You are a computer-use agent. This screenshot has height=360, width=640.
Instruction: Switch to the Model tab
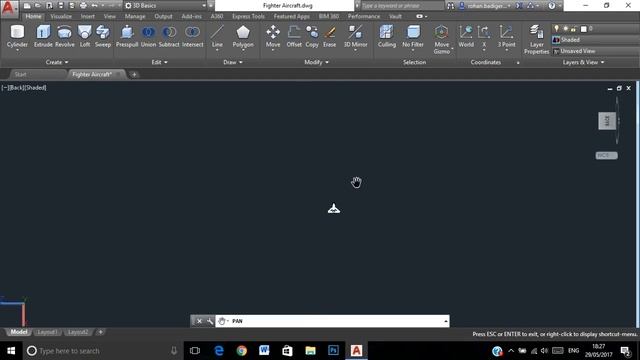[x=19, y=332]
